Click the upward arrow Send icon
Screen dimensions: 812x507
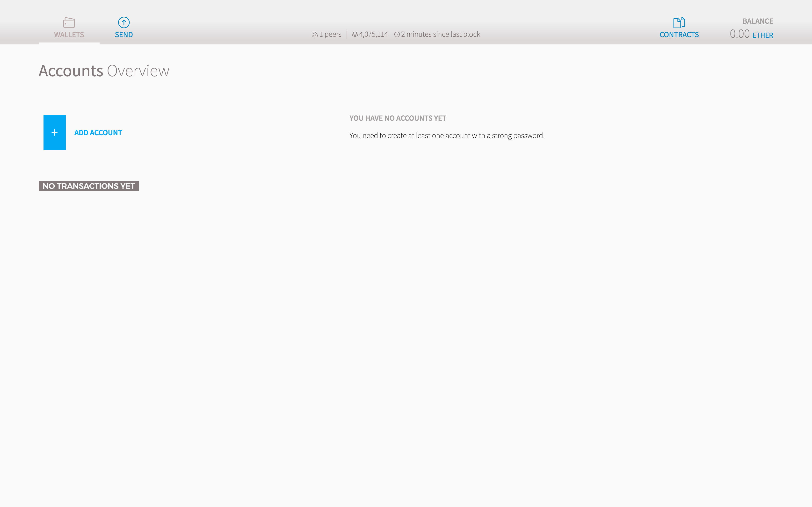(x=124, y=22)
